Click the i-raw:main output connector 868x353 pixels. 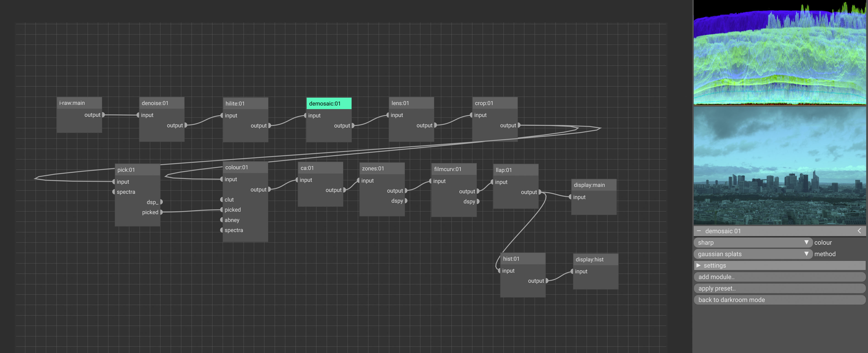click(104, 115)
